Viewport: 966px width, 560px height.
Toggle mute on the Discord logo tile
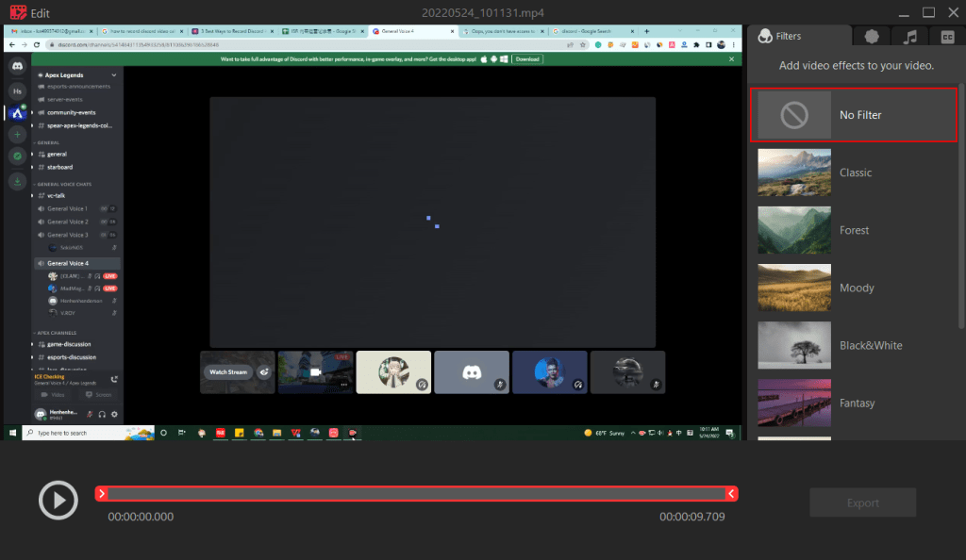[500, 385]
